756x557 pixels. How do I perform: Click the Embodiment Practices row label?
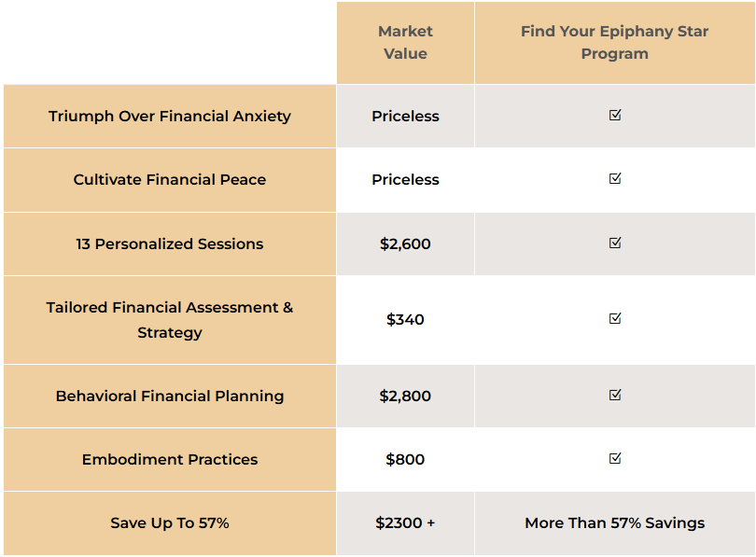(170, 460)
